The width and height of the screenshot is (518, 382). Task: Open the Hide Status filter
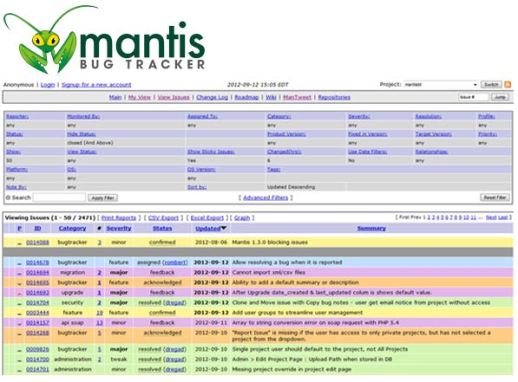tap(81, 134)
